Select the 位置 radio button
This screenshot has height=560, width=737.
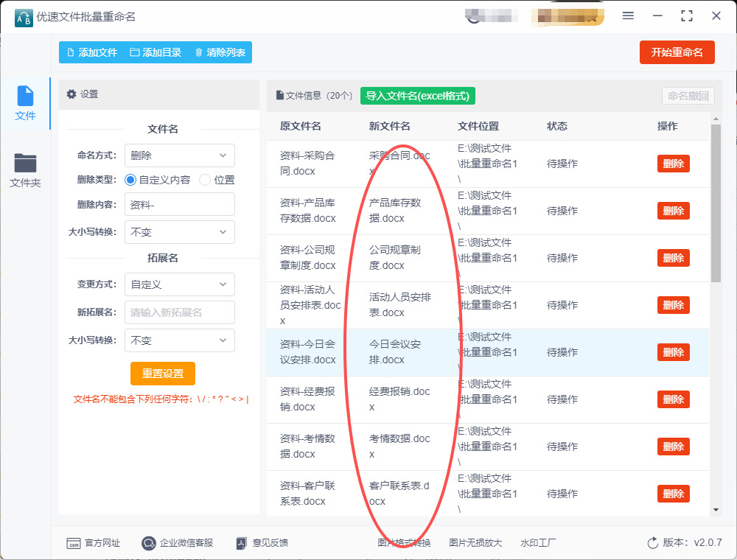click(205, 180)
